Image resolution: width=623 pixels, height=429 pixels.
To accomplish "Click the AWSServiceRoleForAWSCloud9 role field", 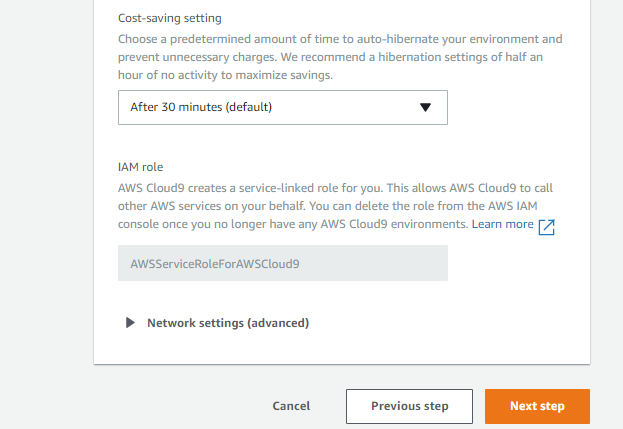I will point(282,264).
